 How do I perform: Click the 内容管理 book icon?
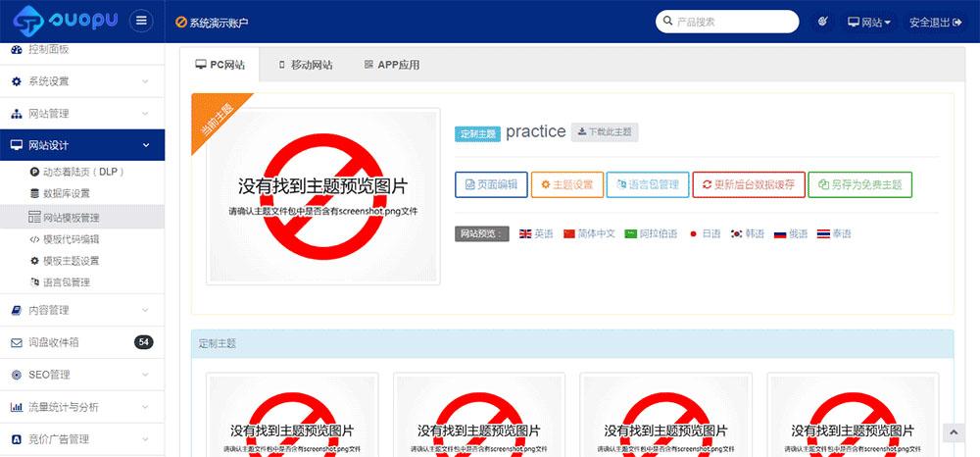[17, 310]
